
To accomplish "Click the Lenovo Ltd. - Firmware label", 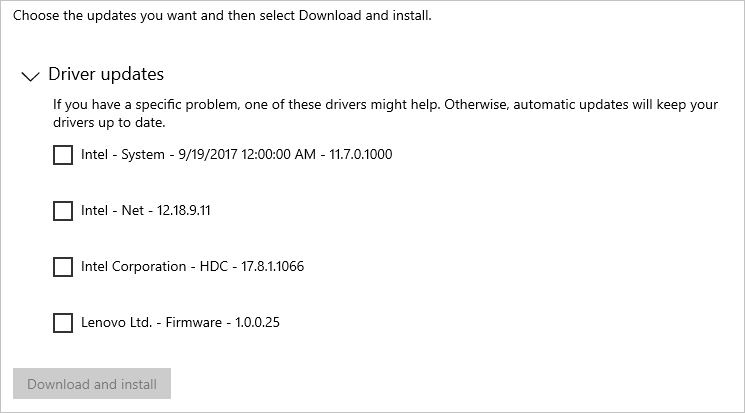I will pyautogui.click(x=180, y=323).
